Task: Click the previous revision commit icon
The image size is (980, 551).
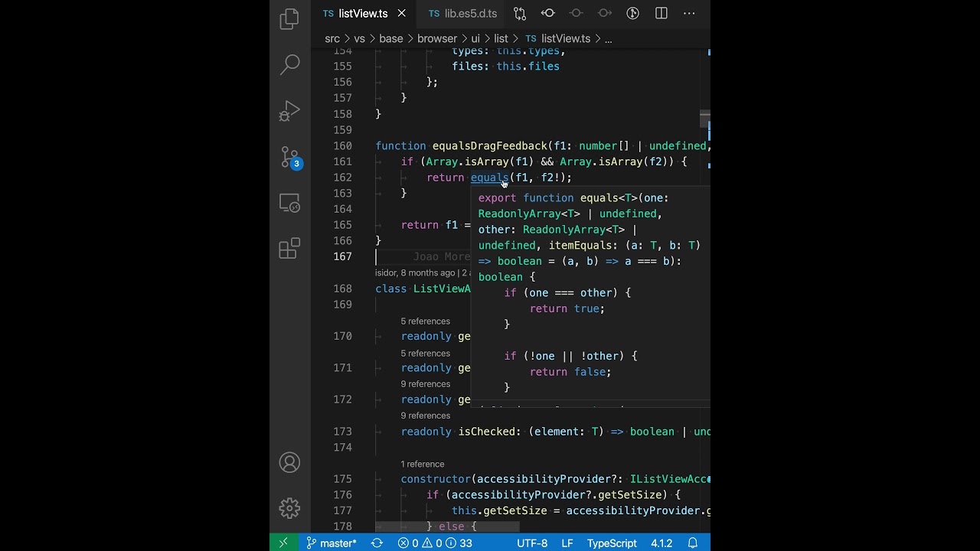Action: tap(548, 13)
